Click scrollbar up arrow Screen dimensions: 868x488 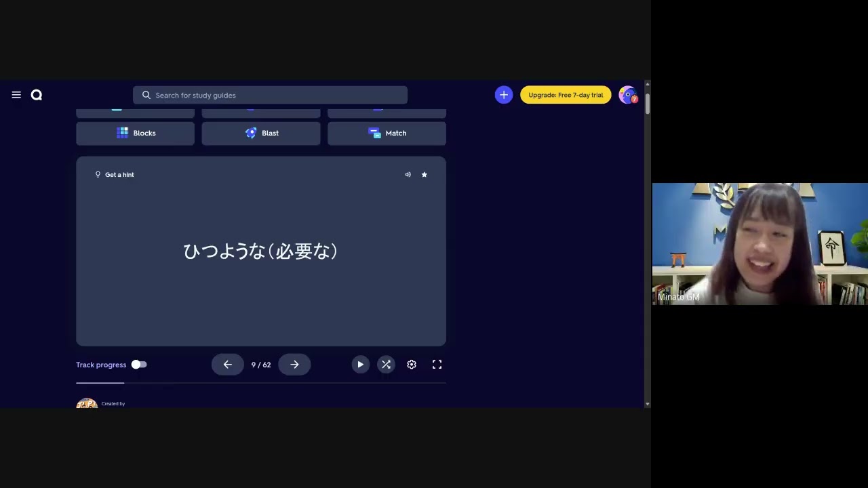648,84
